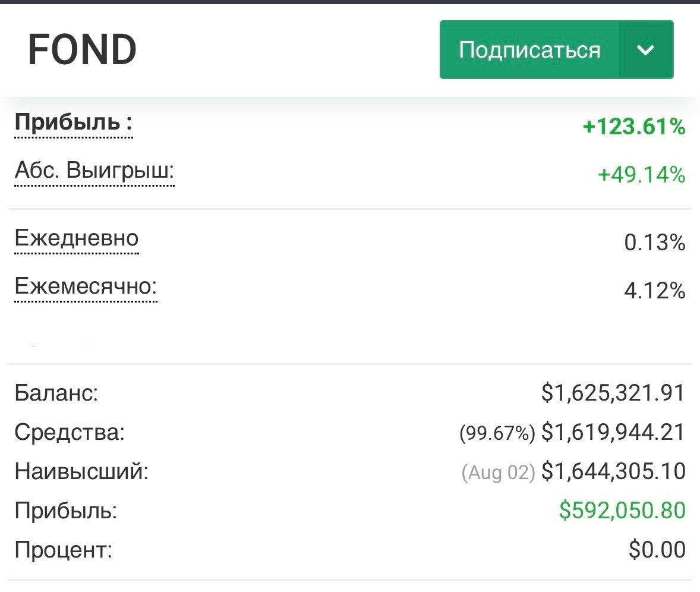
Task: Click the FOND title
Action: tap(82, 50)
